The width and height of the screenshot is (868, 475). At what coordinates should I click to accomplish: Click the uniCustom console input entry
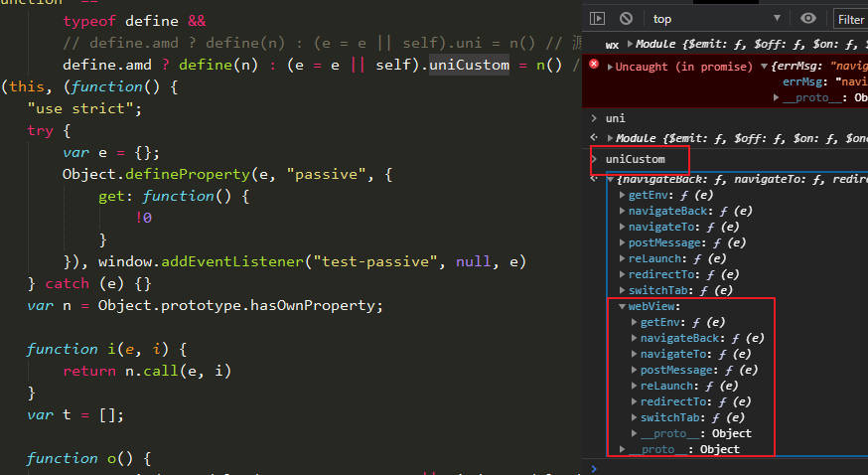pos(635,159)
